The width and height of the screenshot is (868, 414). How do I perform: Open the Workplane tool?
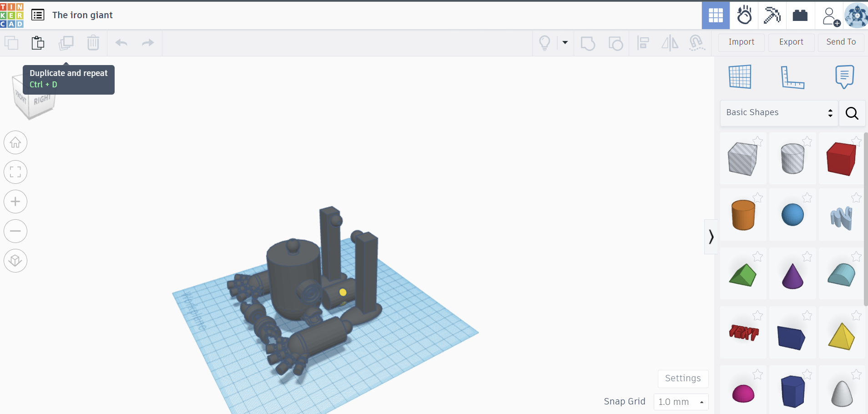(x=740, y=76)
